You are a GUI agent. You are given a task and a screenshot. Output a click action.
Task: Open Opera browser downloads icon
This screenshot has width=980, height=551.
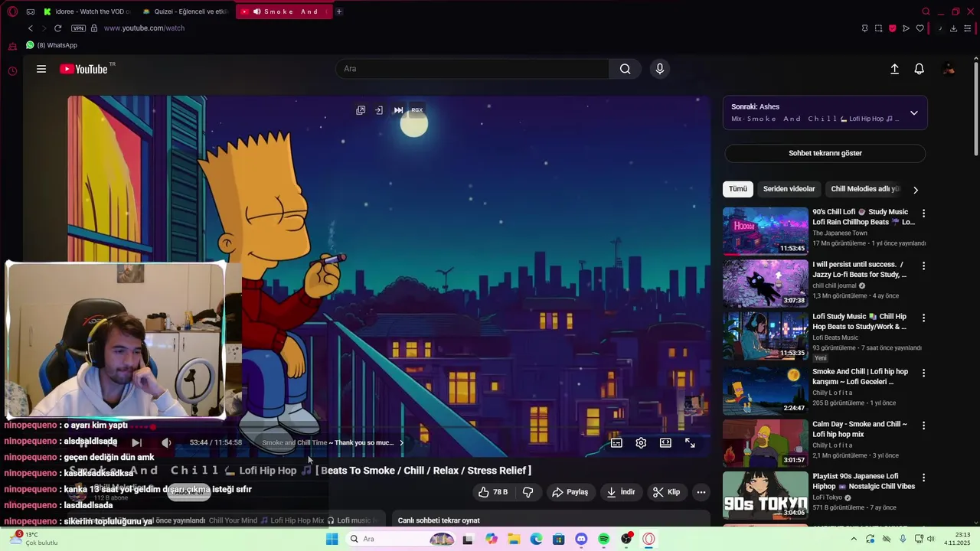coord(953,28)
